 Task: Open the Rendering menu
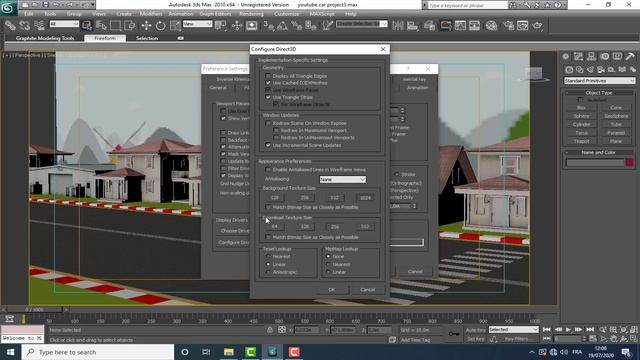click(251, 14)
